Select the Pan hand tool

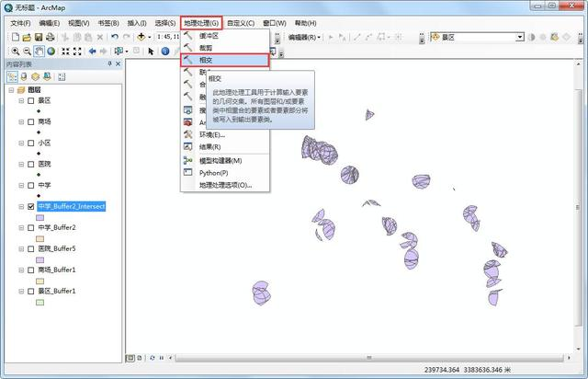pyautogui.click(x=39, y=52)
